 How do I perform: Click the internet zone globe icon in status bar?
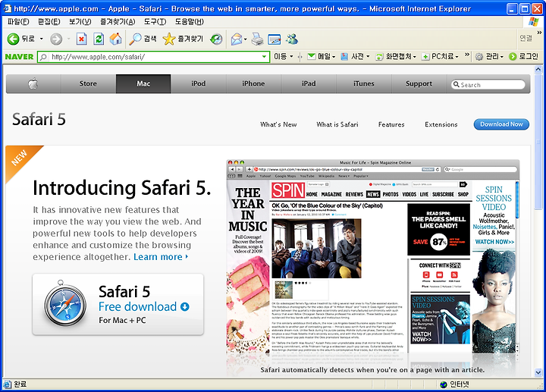[444, 384]
